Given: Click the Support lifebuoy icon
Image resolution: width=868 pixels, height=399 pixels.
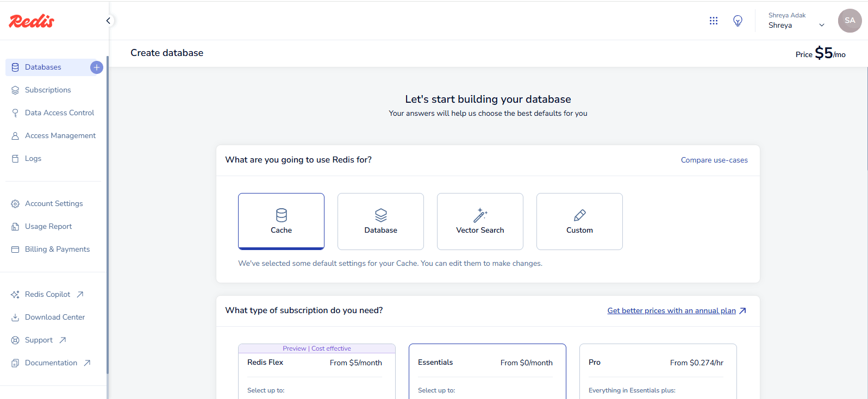Looking at the screenshot, I should tap(15, 340).
